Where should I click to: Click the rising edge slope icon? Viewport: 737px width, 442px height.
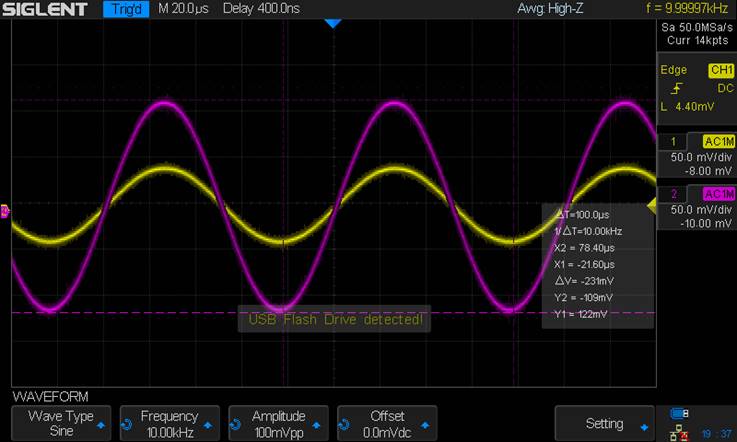tap(677, 88)
